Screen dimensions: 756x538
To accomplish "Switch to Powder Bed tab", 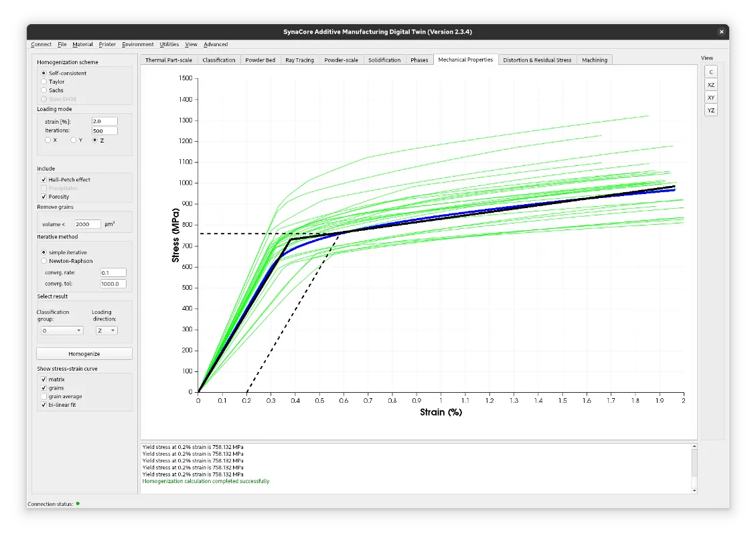I will pos(260,60).
